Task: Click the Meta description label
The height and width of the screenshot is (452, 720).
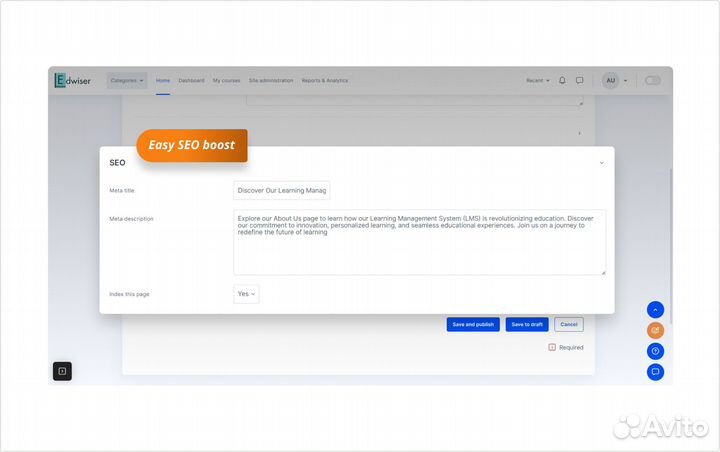Action: coord(131,219)
